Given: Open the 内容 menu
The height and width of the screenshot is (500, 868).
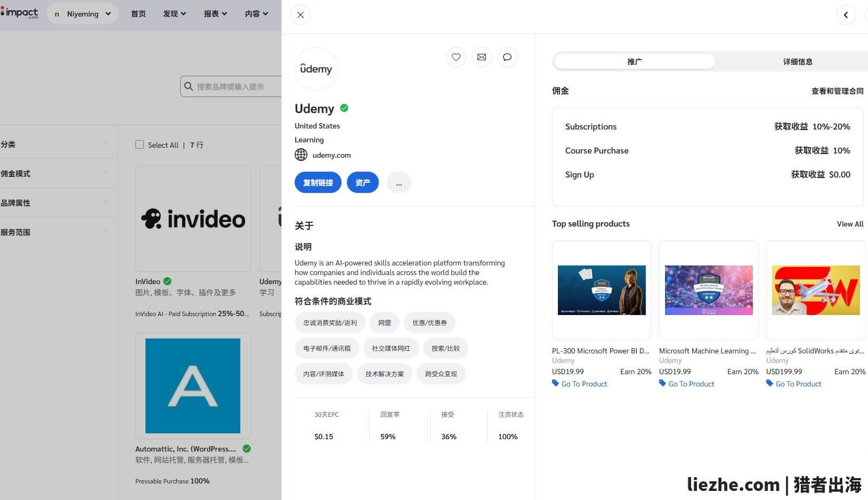Looking at the screenshot, I should click(256, 14).
